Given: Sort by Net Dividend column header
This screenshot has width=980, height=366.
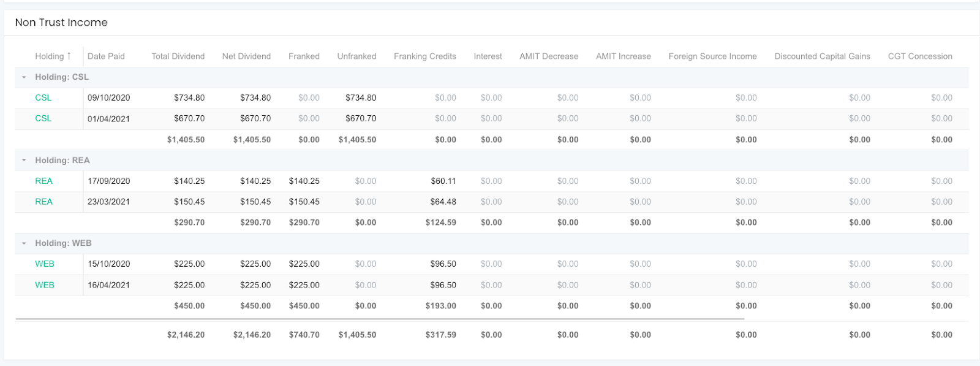Looking at the screenshot, I should pyautogui.click(x=246, y=56).
